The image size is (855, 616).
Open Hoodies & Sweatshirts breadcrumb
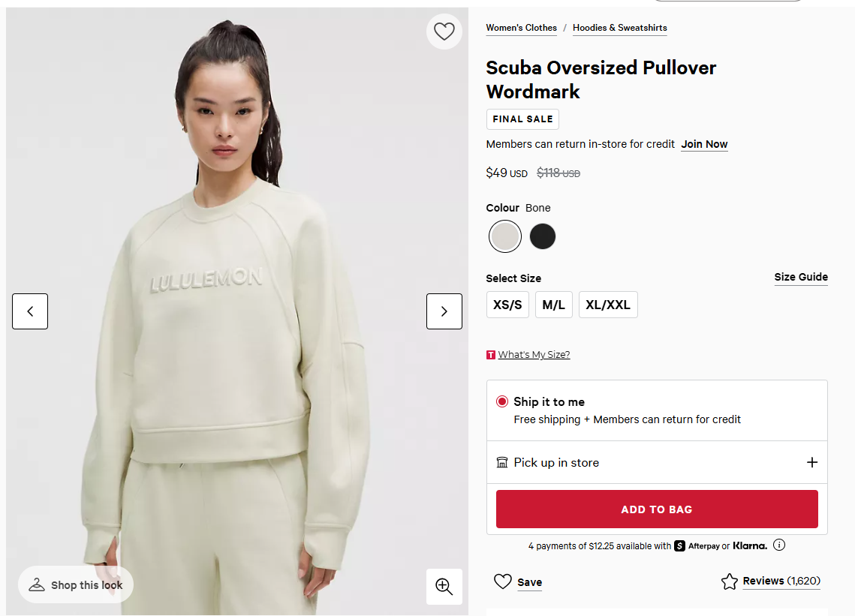pos(619,28)
